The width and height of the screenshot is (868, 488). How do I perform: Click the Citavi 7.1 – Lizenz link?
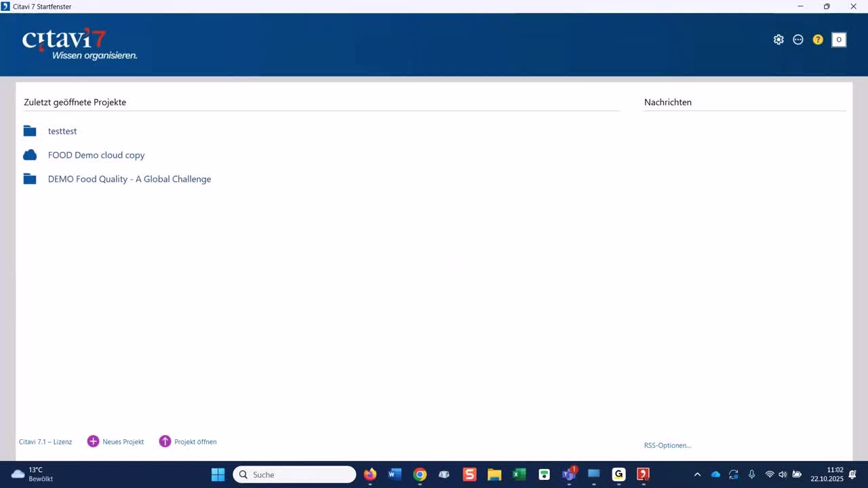click(x=45, y=442)
